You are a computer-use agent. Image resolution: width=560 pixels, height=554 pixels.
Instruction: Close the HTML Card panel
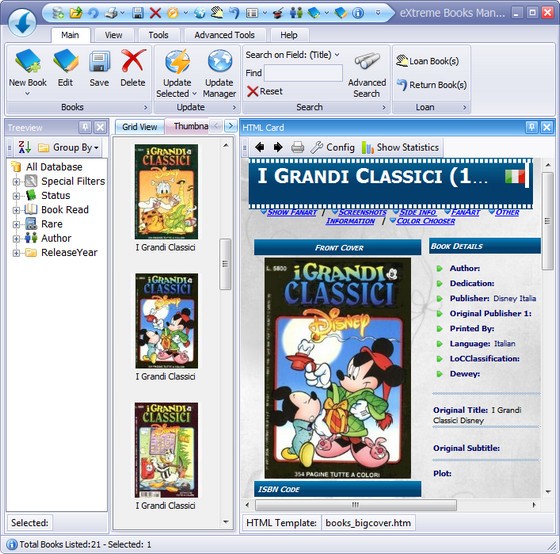[x=547, y=127]
